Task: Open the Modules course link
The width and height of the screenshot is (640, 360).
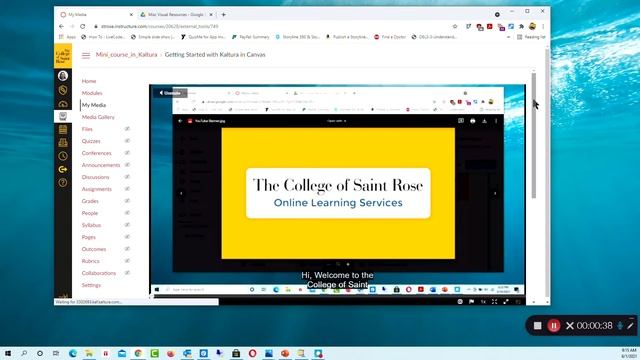Action: [x=92, y=93]
